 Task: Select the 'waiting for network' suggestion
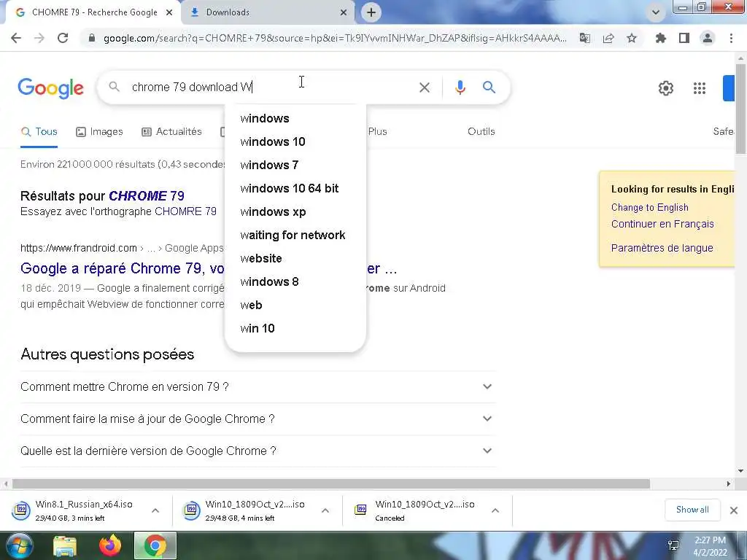(x=295, y=236)
